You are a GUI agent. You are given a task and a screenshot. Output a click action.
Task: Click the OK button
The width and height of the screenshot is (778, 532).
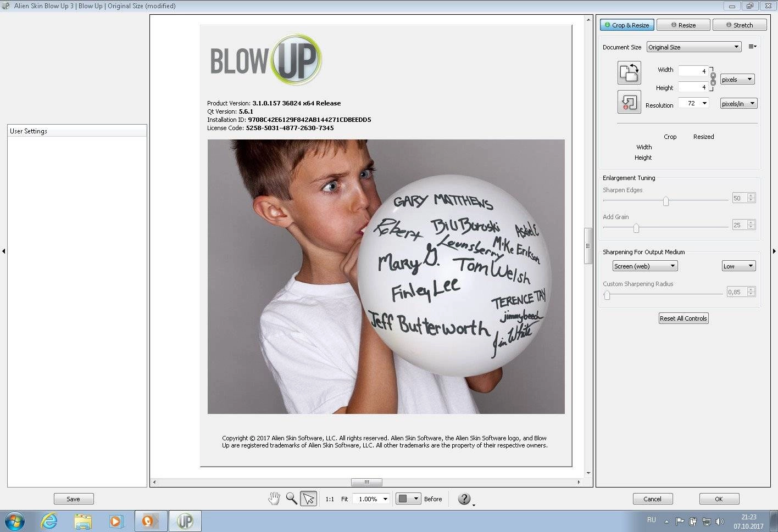click(x=719, y=499)
